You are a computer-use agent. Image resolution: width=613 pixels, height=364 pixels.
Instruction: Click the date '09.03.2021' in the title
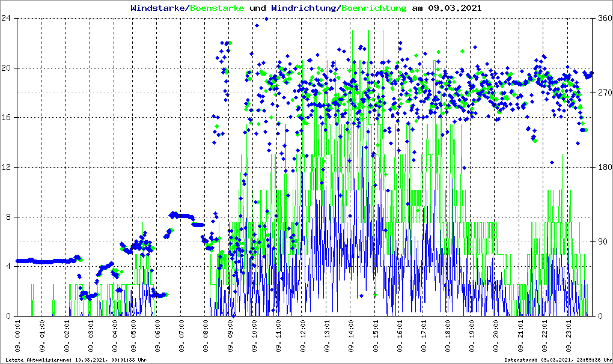coord(455,8)
